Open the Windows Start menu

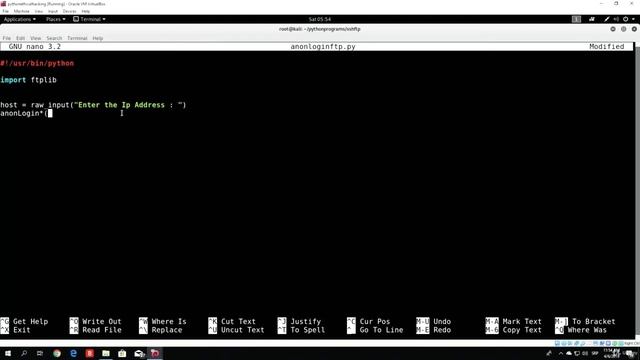coord(8,353)
